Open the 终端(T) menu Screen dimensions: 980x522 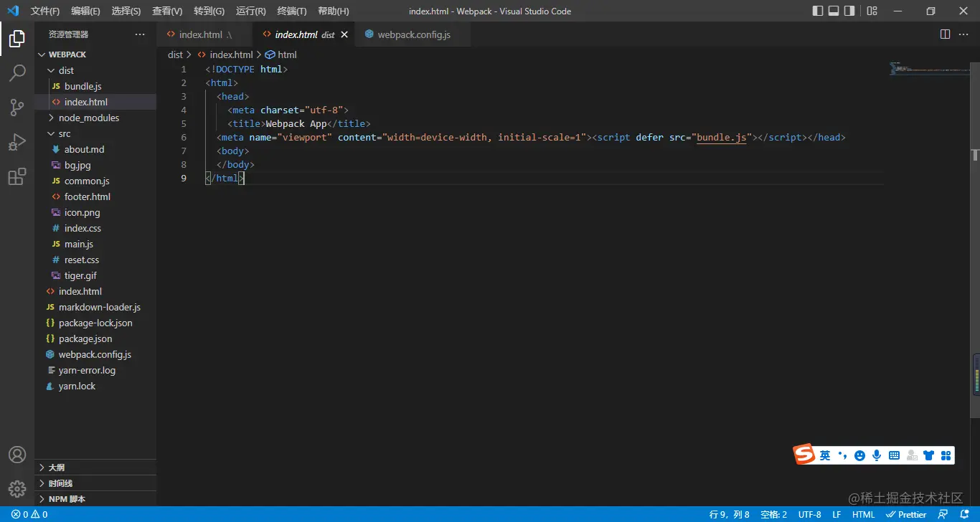coord(291,11)
